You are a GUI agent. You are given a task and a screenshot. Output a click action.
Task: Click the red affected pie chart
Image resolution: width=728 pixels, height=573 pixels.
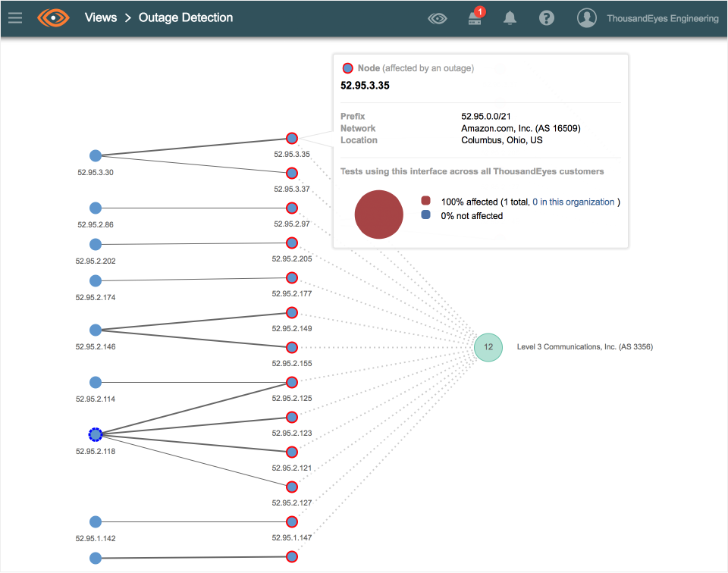(x=378, y=214)
